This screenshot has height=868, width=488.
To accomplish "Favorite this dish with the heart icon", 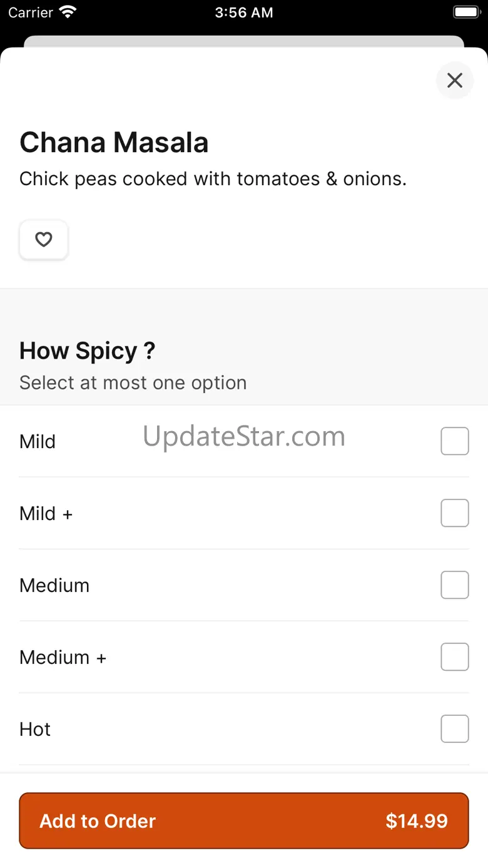I will point(43,240).
